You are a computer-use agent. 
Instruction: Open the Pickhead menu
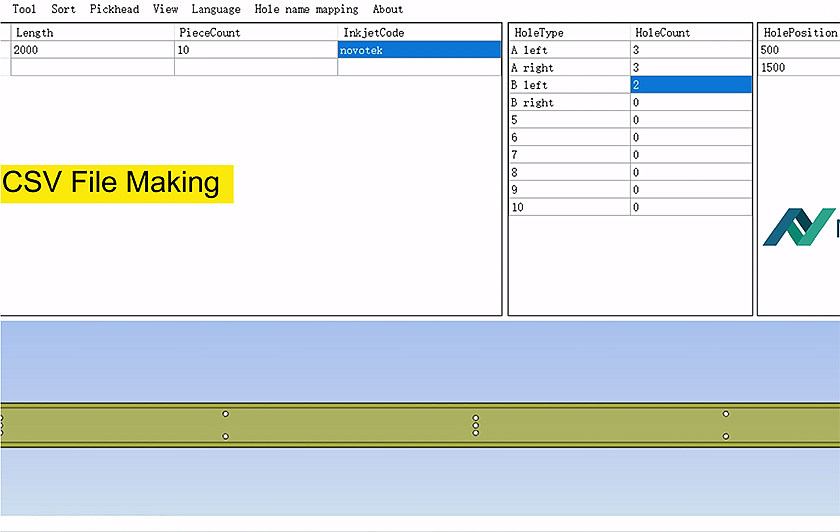point(114,9)
